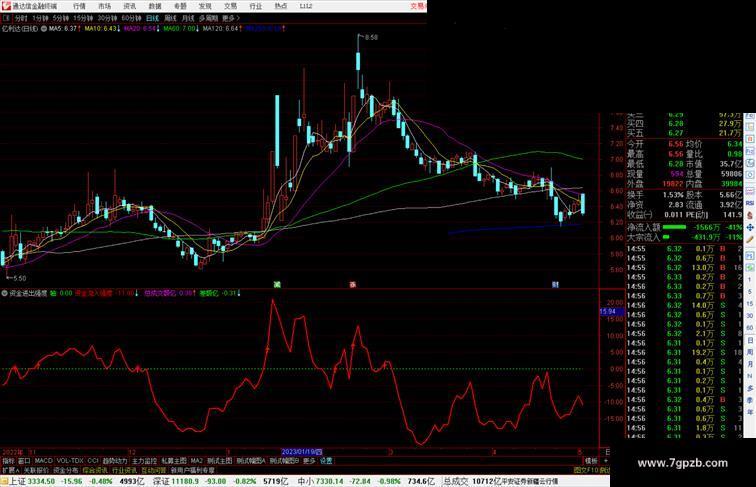Click the F10 sidebar icon
This screenshot has height=487, width=756.
tap(750, 151)
